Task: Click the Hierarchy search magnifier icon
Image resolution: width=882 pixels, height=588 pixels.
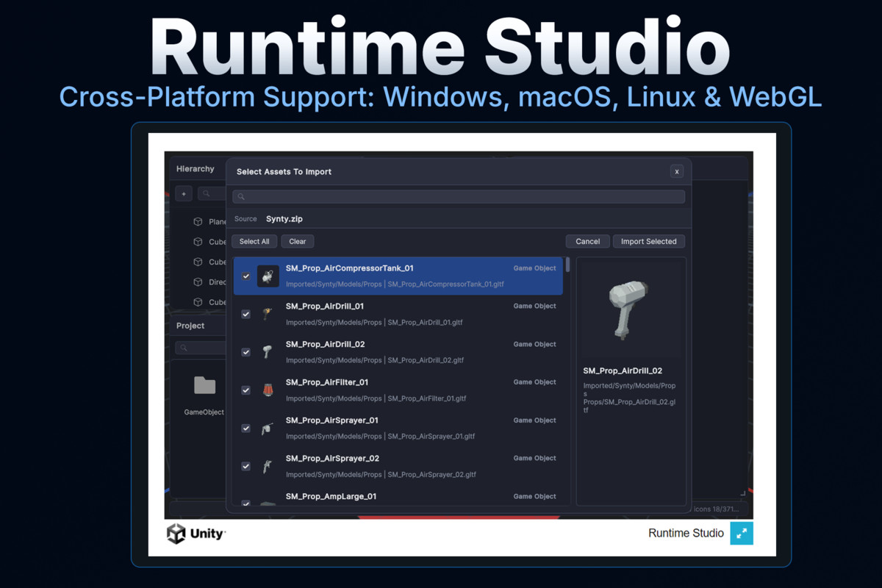Action: click(x=207, y=193)
